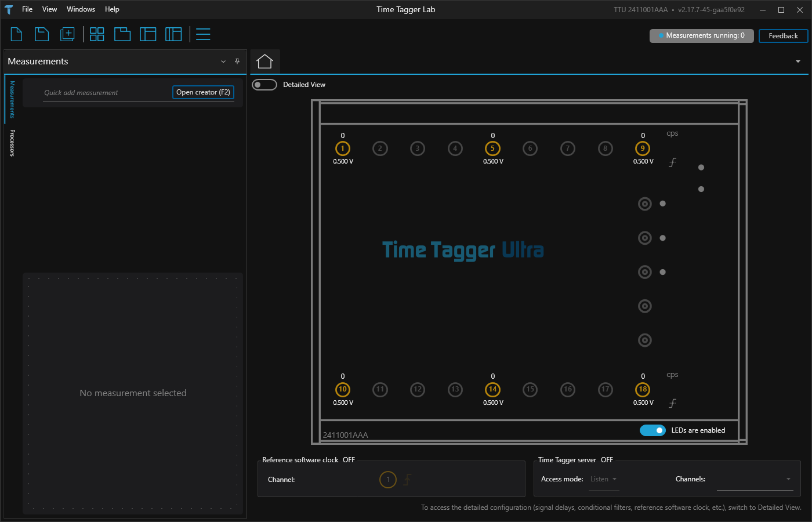
Task: Click the 0.500 V value under channel 1
Action: [343, 162]
